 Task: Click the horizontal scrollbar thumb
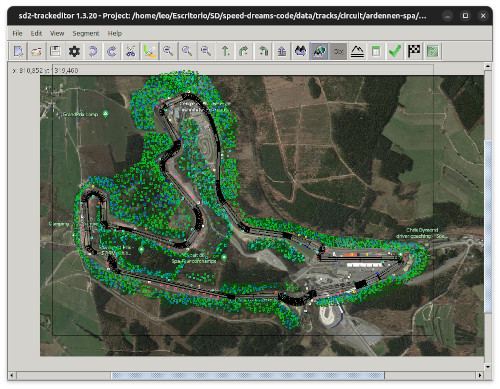(248, 375)
